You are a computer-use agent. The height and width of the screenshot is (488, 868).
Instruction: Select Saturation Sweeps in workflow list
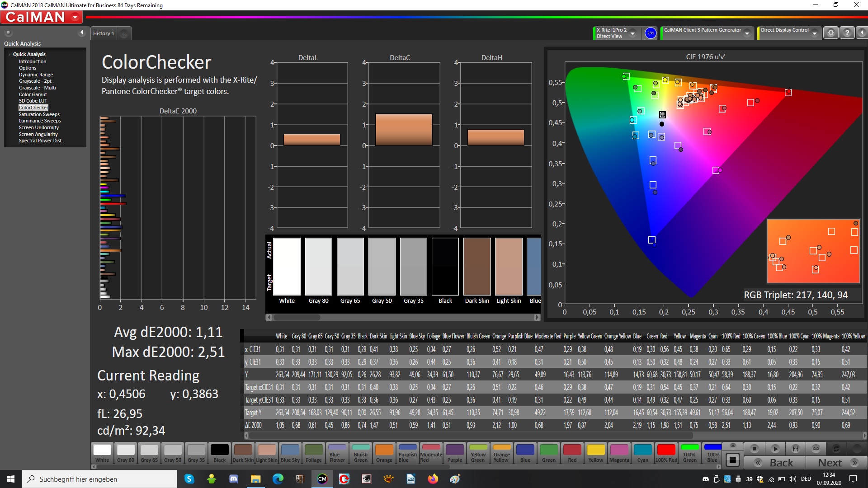[39, 114]
